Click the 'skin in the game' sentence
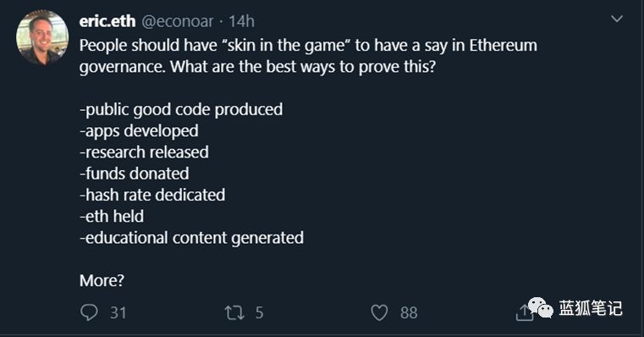This screenshot has width=644, height=337. point(308,56)
